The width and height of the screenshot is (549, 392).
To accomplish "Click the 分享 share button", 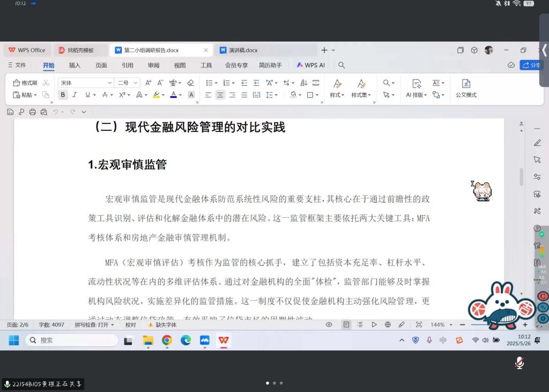I will (534, 65).
